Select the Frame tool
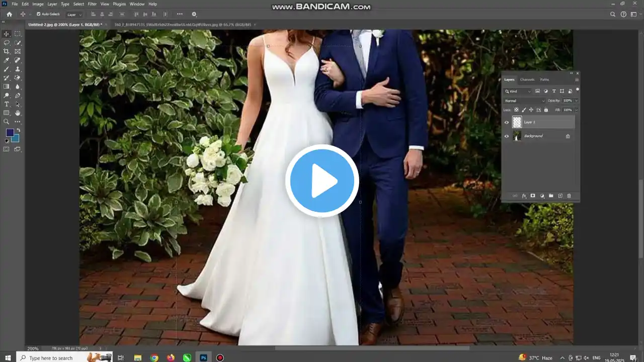 [x=18, y=51]
